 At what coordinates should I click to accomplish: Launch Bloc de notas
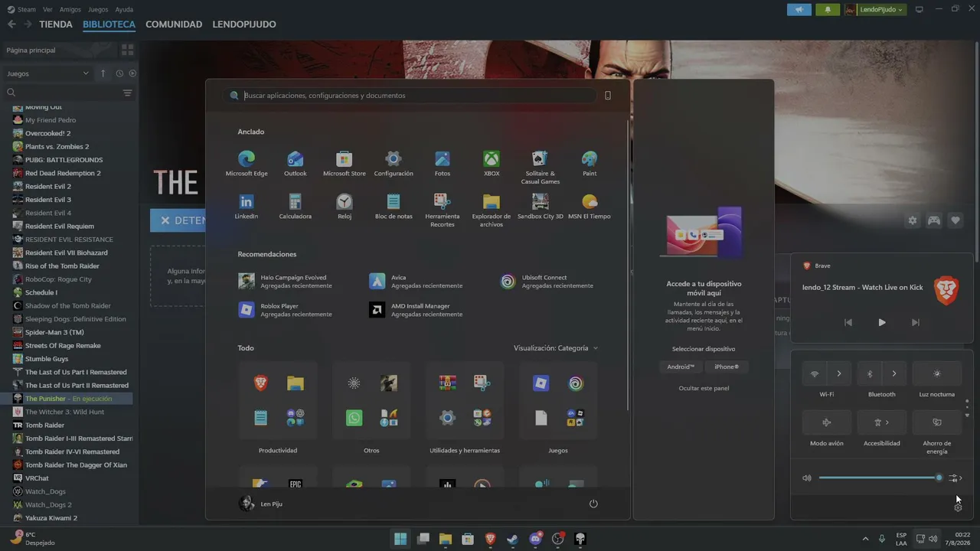(x=394, y=207)
